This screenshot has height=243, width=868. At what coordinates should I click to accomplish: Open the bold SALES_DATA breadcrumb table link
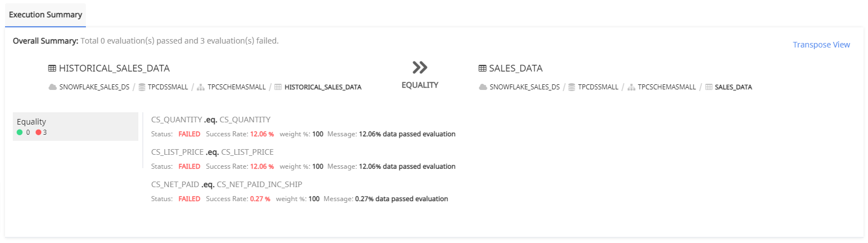pyautogui.click(x=733, y=87)
